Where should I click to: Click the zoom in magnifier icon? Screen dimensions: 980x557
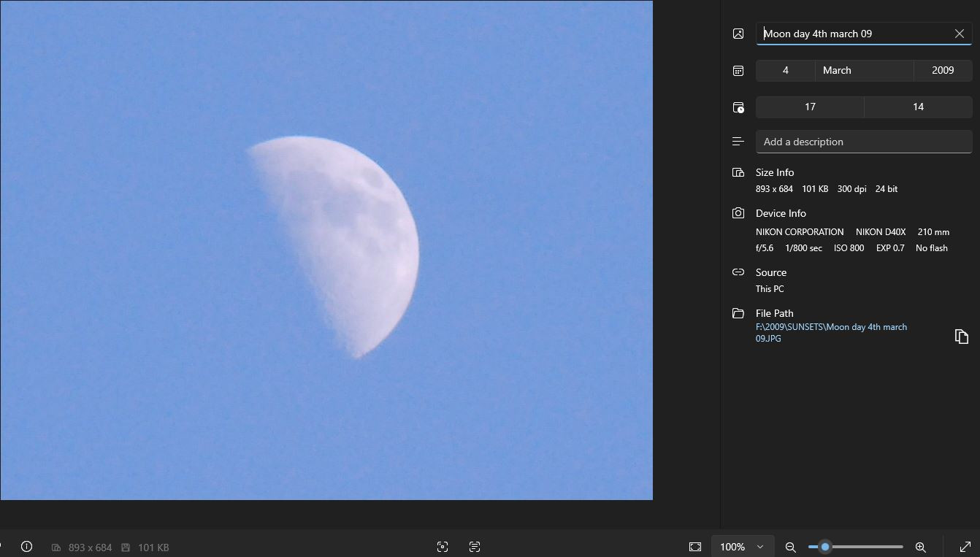[x=921, y=547]
